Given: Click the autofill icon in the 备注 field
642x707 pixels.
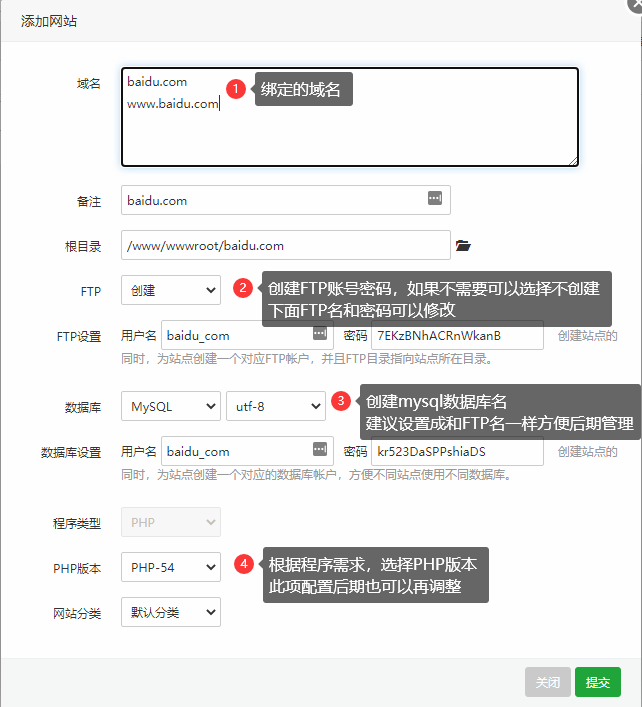Looking at the screenshot, I should click(x=435, y=199).
